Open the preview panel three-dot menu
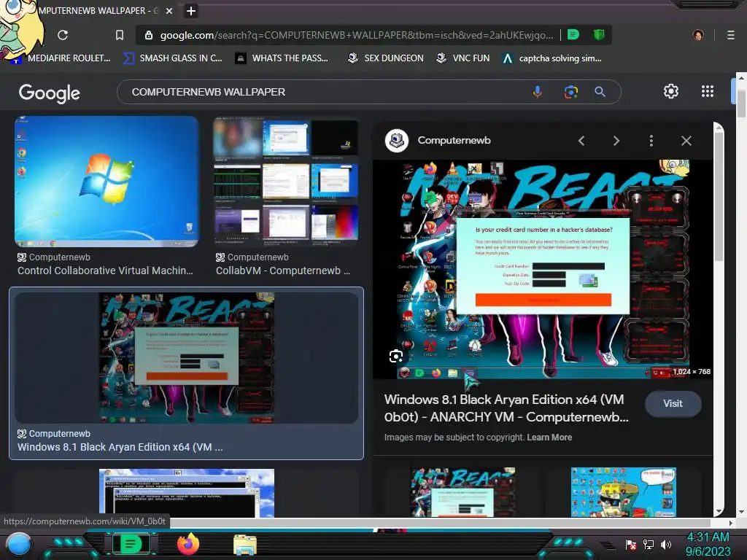The image size is (747, 560). pos(651,141)
